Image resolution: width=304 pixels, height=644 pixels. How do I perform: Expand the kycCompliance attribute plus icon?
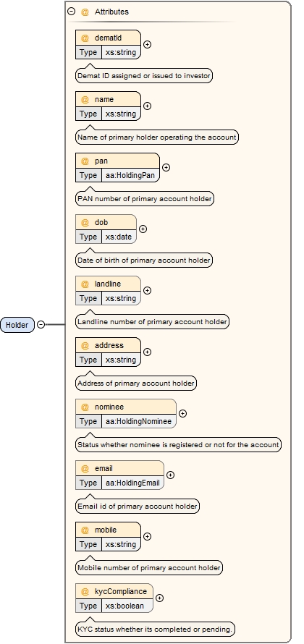click(x=159, y=598)
